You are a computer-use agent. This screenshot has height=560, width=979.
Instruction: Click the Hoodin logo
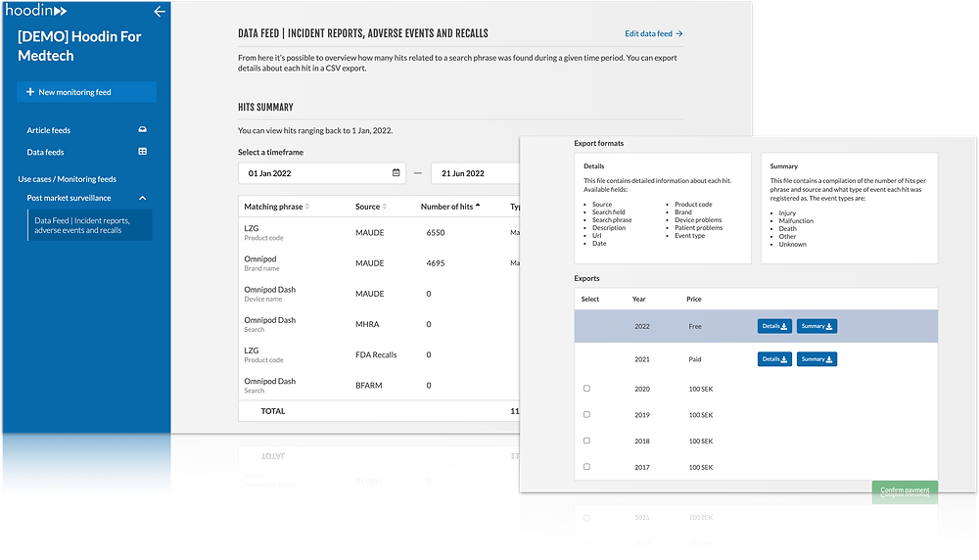36,10
